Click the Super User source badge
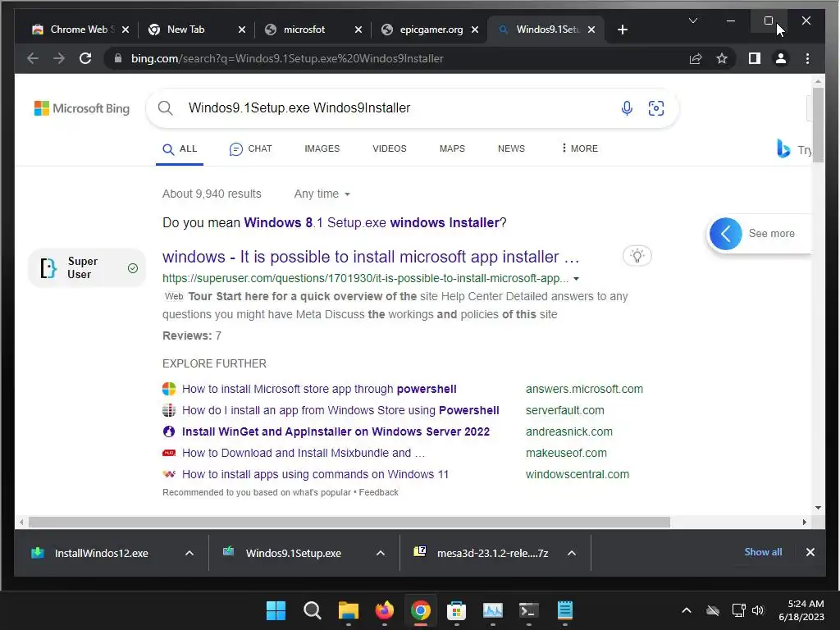The width and height of the screenshot is (840, 630). pyautogui.click(x=87, y=268)
